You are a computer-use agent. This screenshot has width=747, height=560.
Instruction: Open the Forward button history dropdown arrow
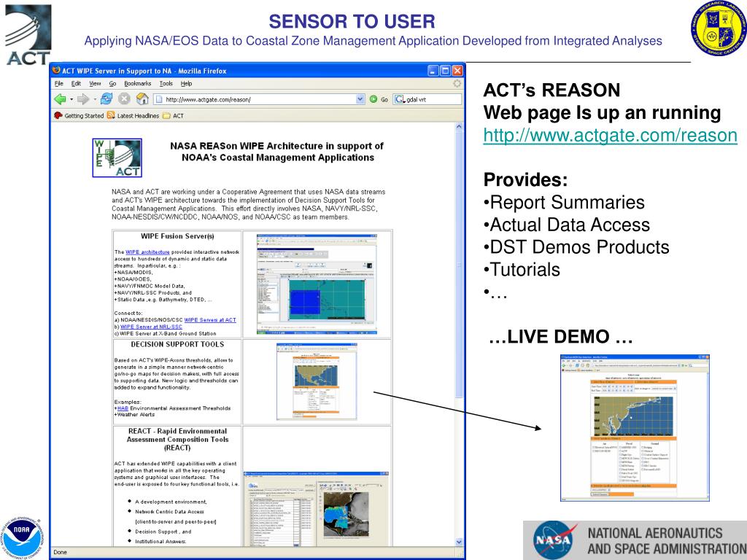pyautogui.click(x=94, y=99)
